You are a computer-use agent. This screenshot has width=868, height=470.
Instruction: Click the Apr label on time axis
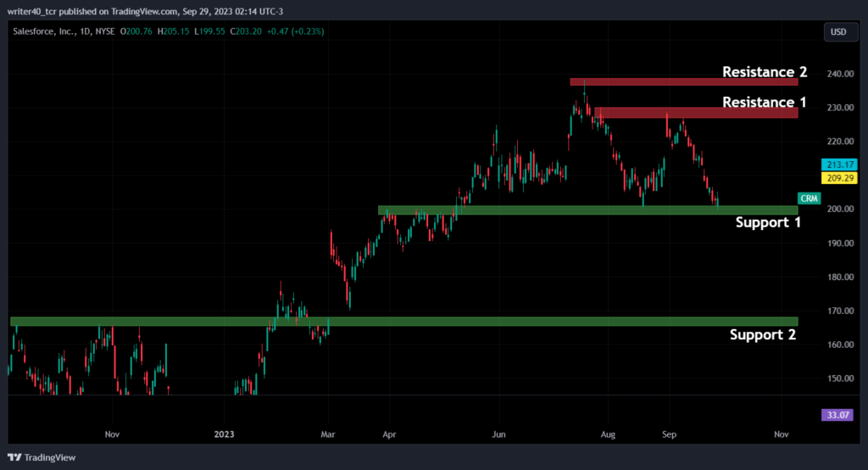click(x=389, y=434)
